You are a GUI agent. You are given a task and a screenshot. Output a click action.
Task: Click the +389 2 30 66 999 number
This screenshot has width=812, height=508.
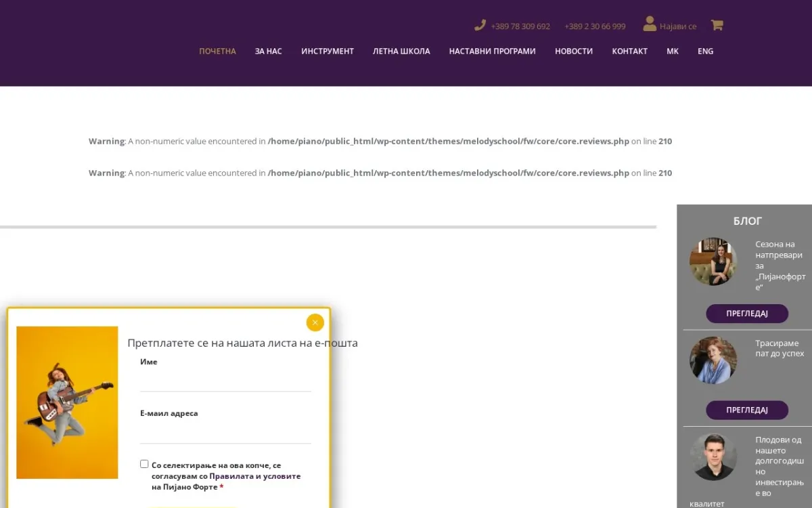point(595,26)
